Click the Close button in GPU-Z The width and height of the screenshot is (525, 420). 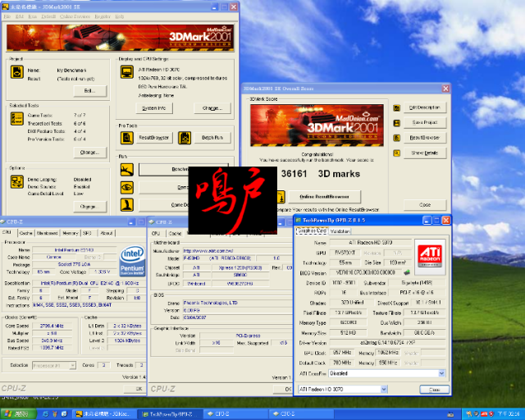coord(434,390)
